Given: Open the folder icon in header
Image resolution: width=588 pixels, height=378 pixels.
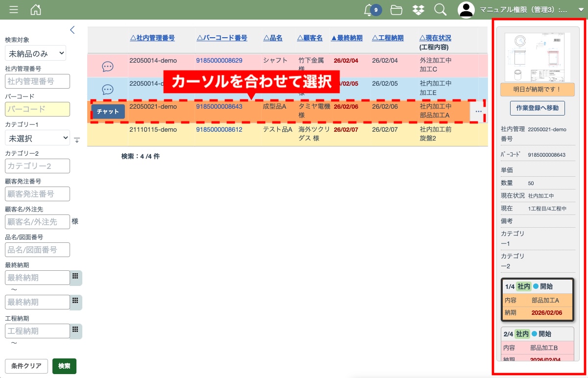Looking at the screenshot, I should coord(396,10).
